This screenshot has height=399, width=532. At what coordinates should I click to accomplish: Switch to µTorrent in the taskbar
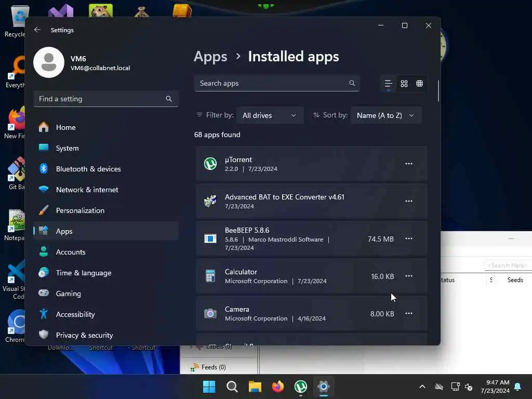[x=301, y=387]
